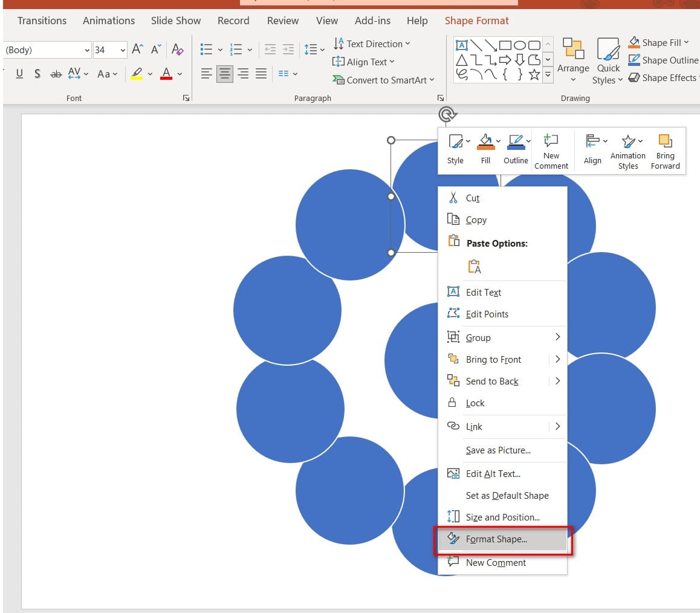Click the Decrease Font Size icon

156,49
